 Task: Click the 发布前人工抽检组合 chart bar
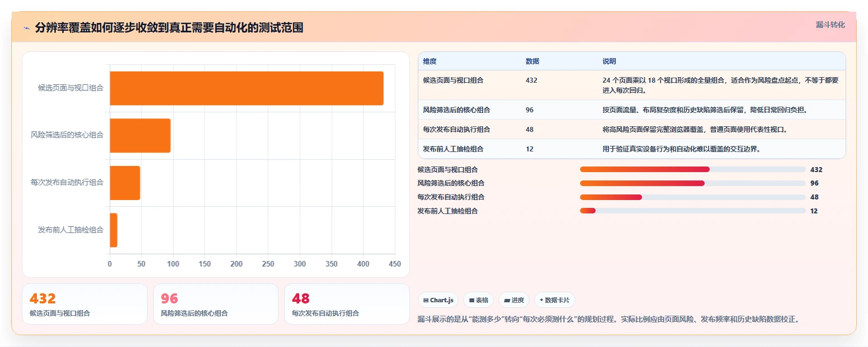point(114,230)
